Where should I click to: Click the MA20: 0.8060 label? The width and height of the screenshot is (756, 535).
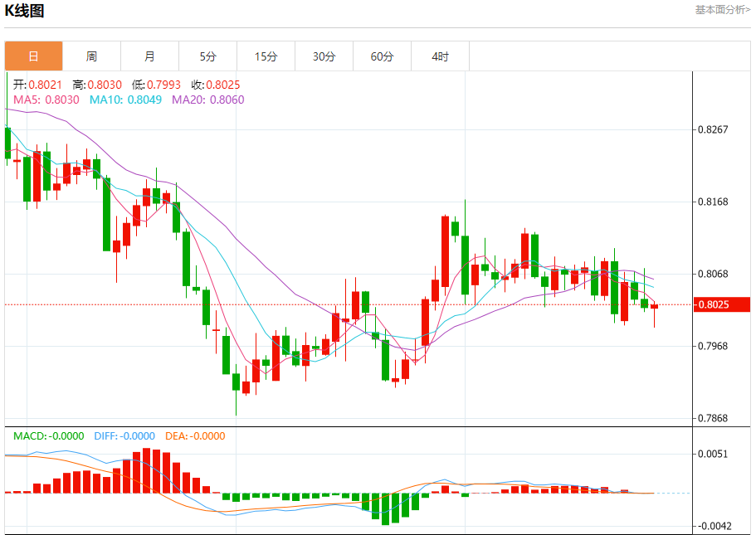208,100
